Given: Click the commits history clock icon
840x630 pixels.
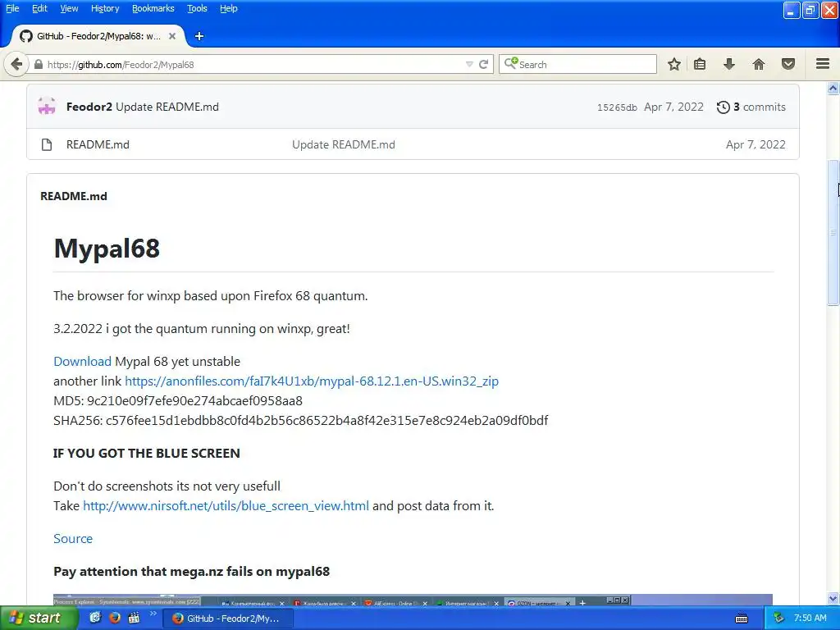Looking at the screenshot, I should coord(723,107).
